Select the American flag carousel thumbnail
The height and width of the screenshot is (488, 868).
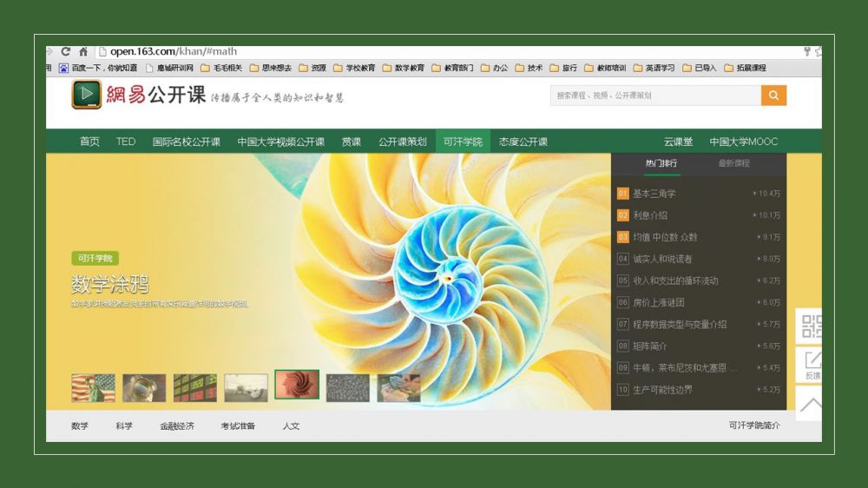93,387
